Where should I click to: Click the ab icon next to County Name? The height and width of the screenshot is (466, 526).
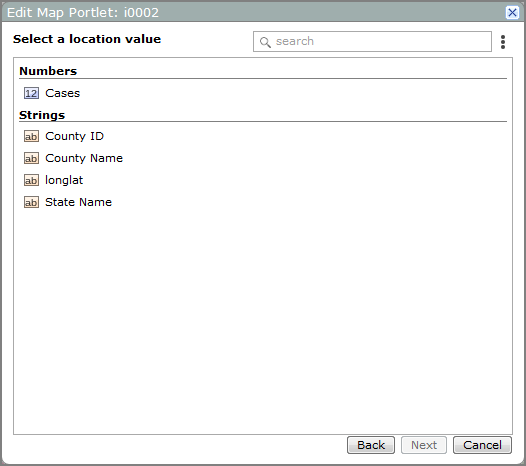(31, 158)
